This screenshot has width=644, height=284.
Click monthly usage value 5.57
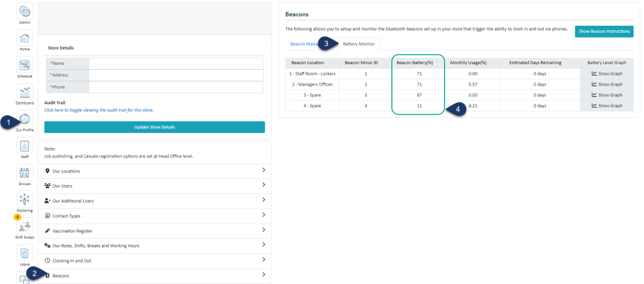tap(472, 84)
